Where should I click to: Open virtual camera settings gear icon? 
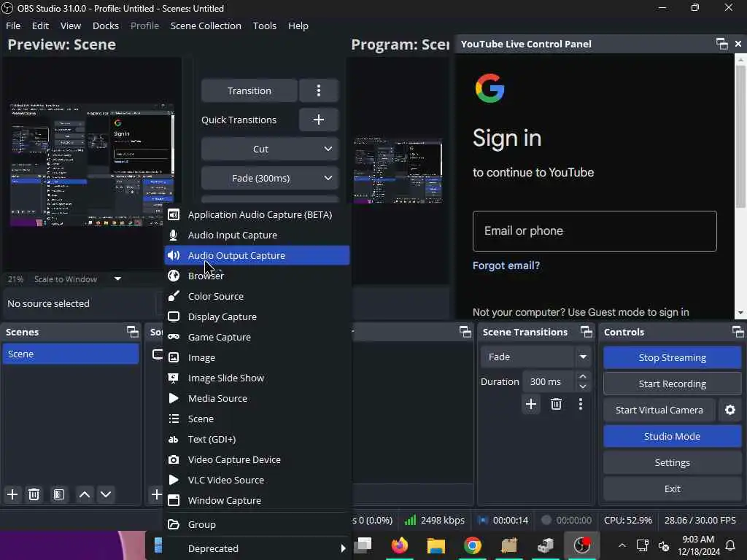[729, 410]
